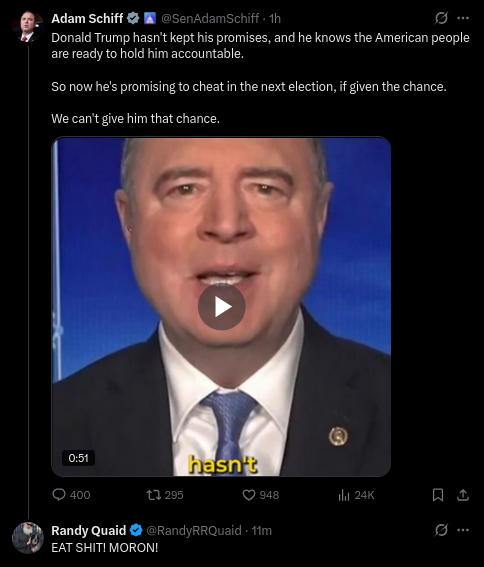This screenshot has width=484, height=567.
Task: Click the affiliation badge beside Adam Schiff
Action: pos(150,18)
